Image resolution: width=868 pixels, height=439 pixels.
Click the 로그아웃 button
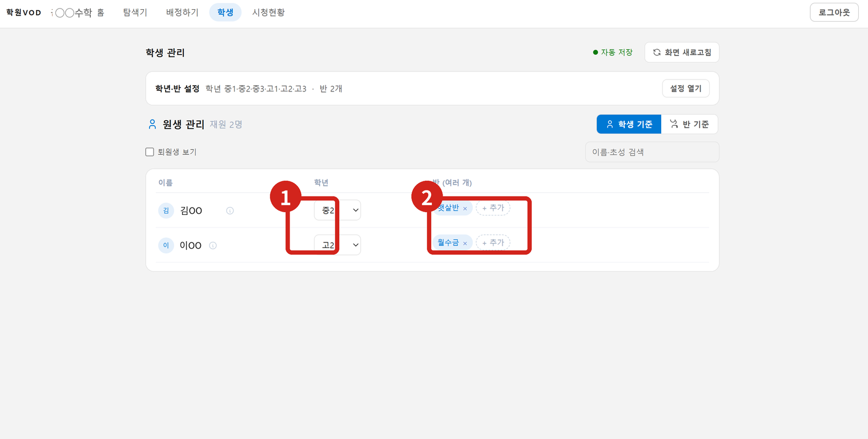tap(834, 12)
